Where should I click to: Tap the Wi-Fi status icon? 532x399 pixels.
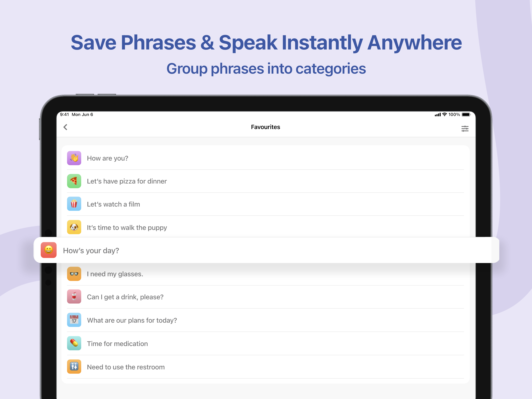444,115
